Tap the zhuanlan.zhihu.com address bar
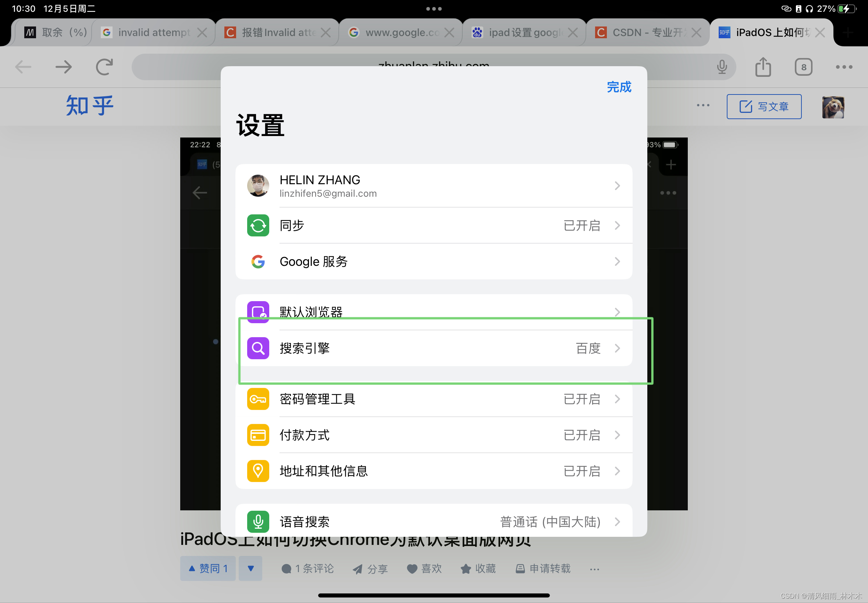 pyautogui.click(x=433, y=67)
